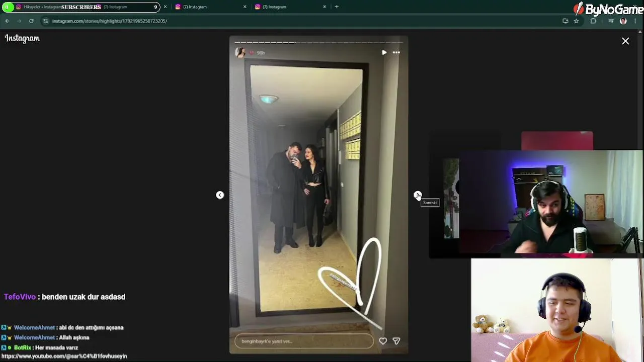Click the story progress bar
The height and width of the screenshot is (362, 644).
tap(318, 43)
